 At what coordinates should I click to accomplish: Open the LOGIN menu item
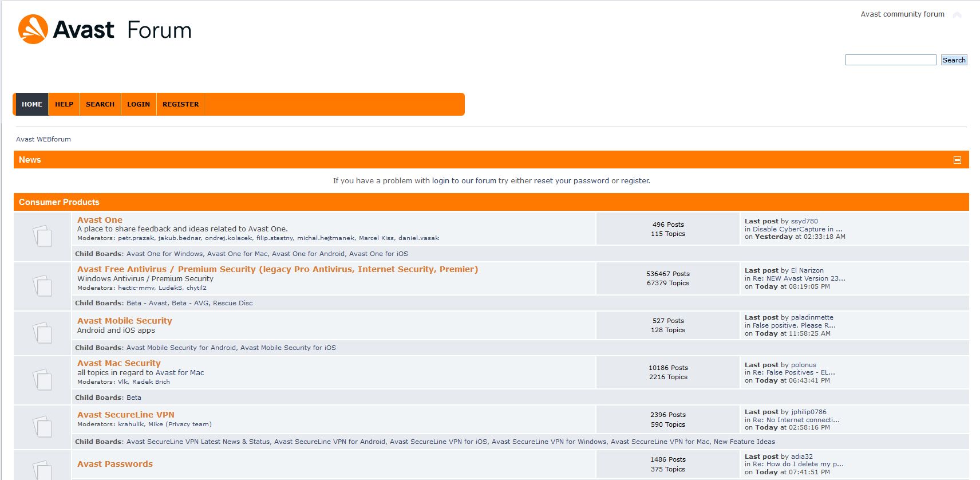click(139, 104)
